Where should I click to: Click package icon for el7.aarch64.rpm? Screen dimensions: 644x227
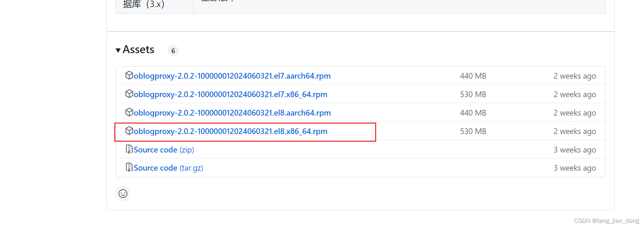[129, 75]
